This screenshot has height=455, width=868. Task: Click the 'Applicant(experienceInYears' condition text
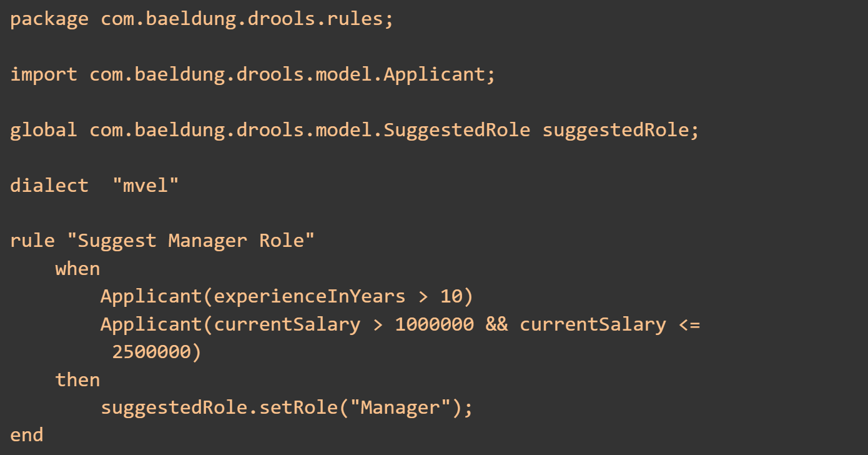pos(253,296)
